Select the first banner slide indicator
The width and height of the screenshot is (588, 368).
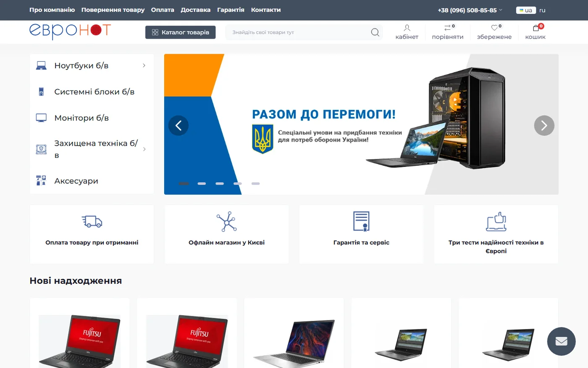coord(184,183)
